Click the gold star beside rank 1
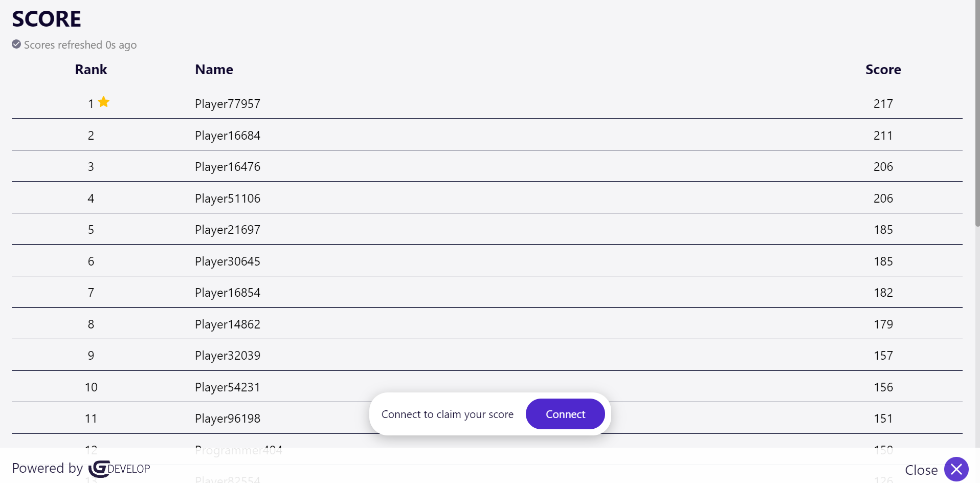This screenshot has height=483, width=980. click(x=104, y=102)
